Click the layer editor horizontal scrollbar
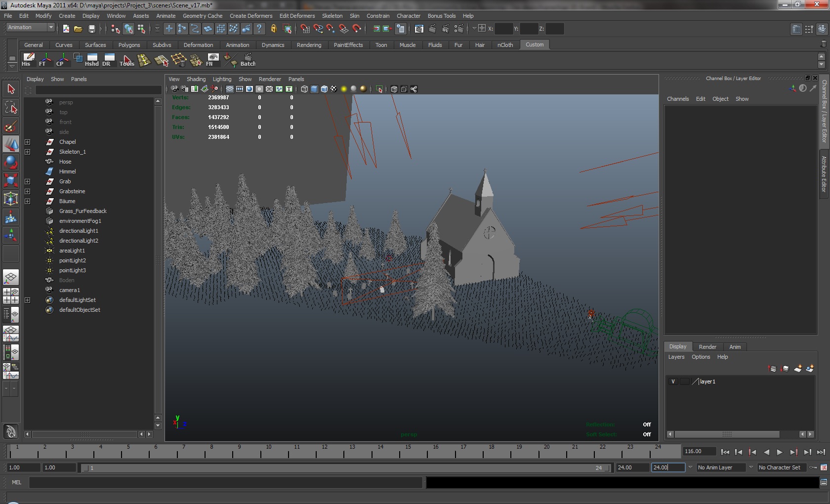830x504 pixels. point(727,434)
